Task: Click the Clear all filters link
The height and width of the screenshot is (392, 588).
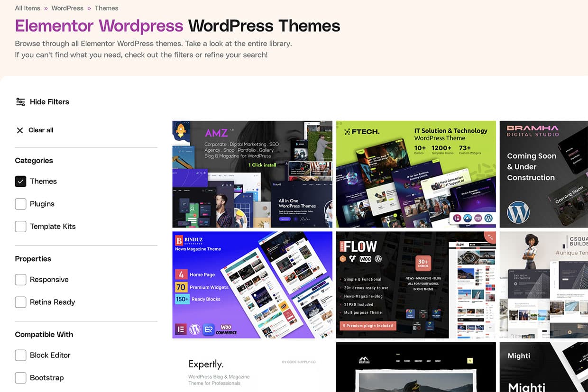Action: (41, 130)
